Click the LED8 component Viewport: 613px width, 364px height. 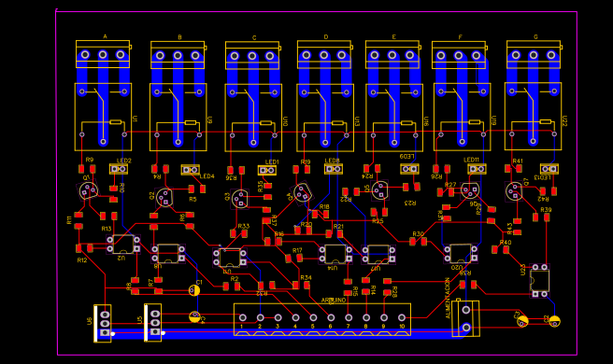click(334, 169)
